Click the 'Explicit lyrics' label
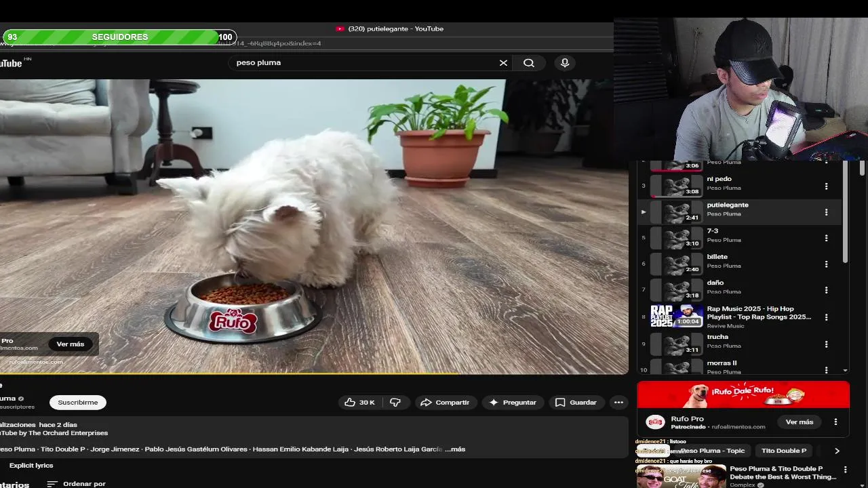 31,466
